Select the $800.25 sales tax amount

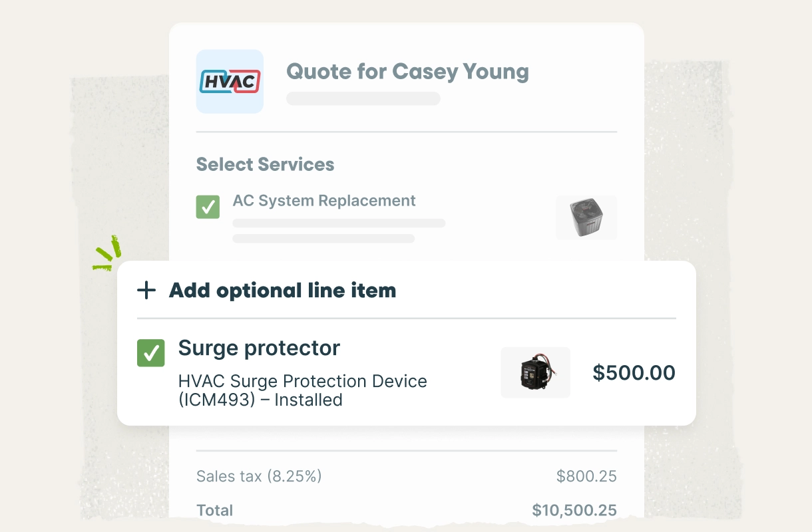tap(586, 476)
